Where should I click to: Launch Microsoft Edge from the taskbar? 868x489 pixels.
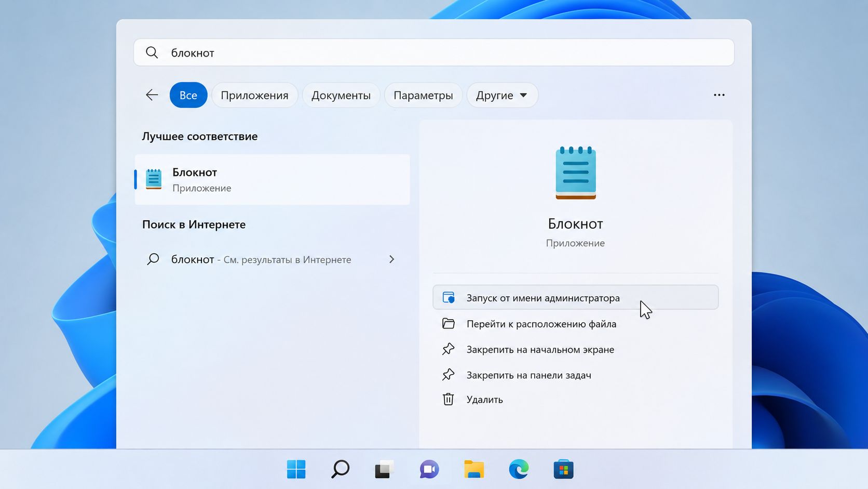[x=519, y=469]
